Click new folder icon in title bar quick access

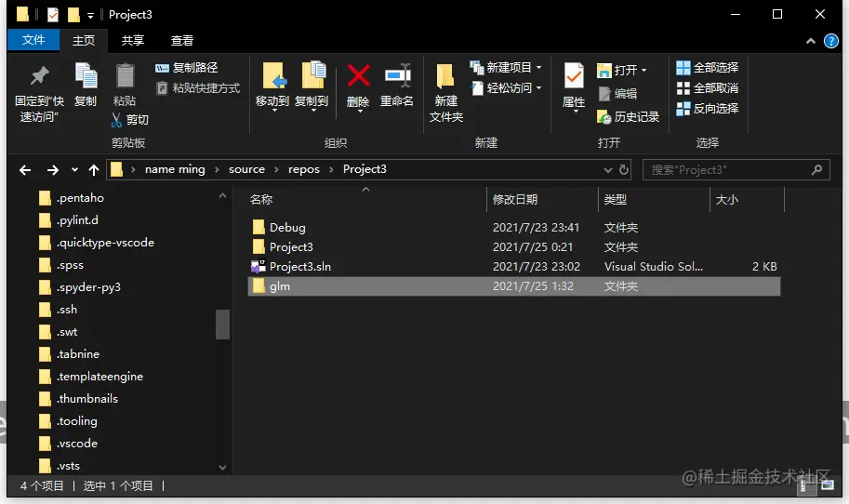(x=73, y=14)
